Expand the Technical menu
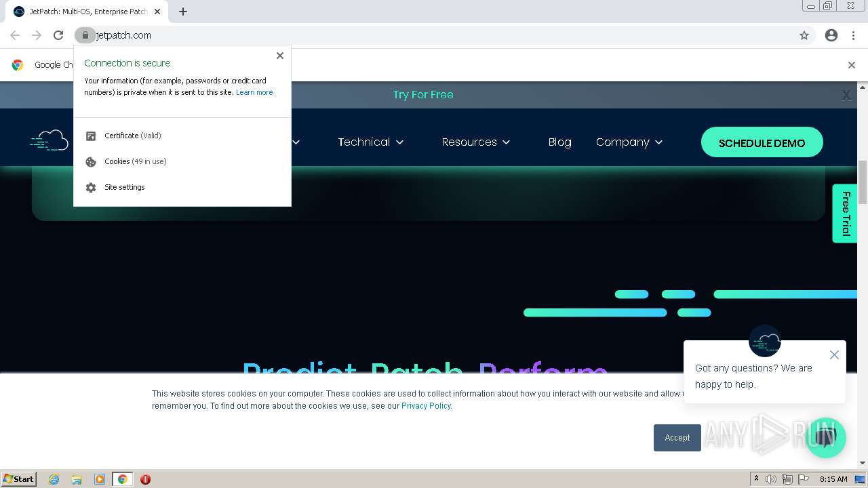 click(371, 142)
